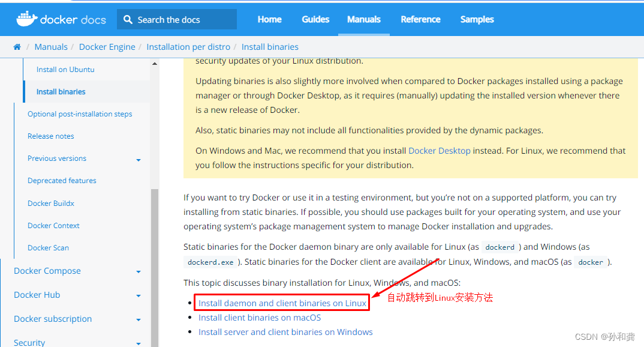Open Docker Compose sidebar section

[x=47, y=271]
